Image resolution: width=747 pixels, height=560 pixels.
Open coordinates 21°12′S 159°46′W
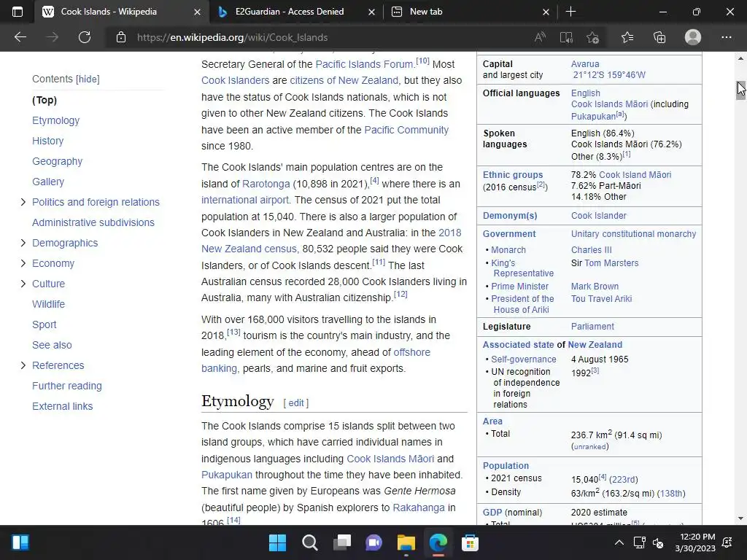(x=609, y=75)
